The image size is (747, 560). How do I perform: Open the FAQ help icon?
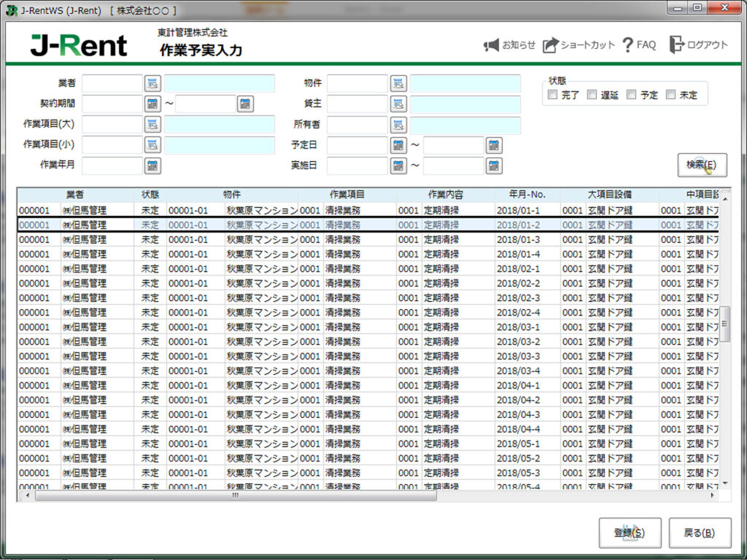coord(627,45)
